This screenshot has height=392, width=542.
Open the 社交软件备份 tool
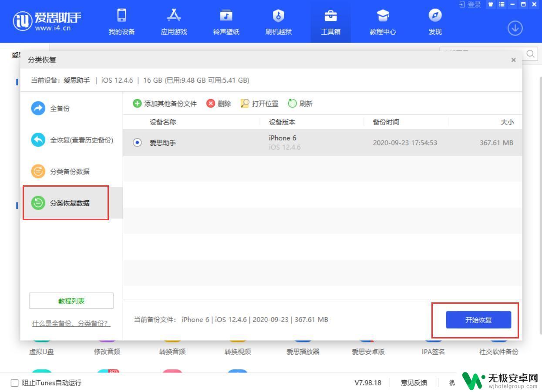(499, 352)
